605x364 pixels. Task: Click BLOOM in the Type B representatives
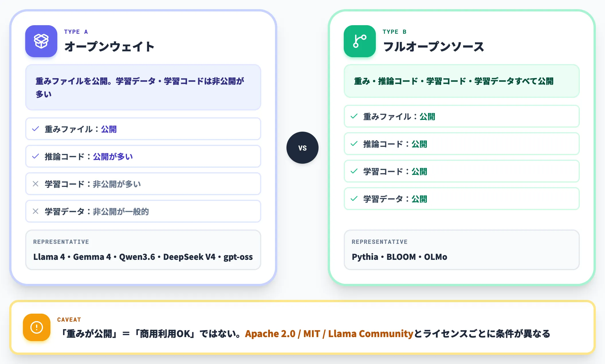click(x=401, y=257)
